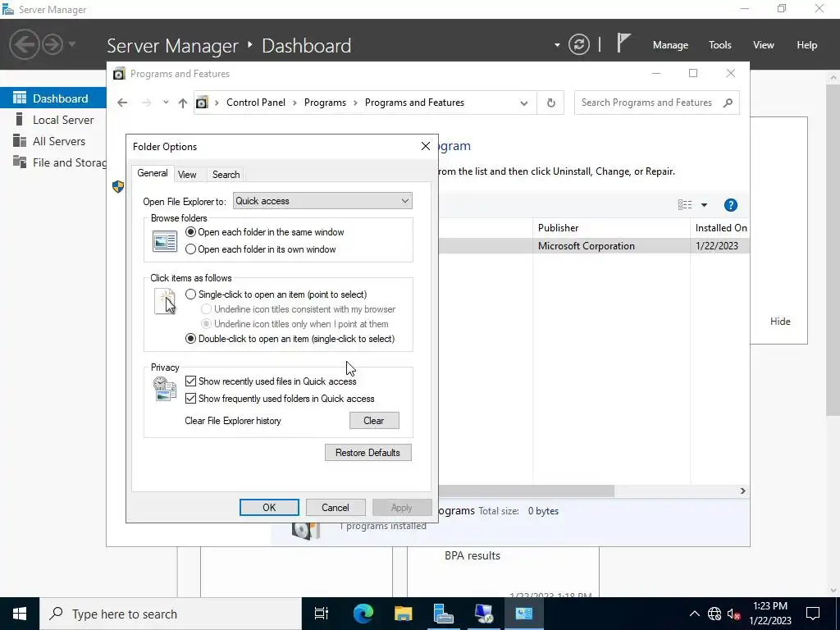Open the Tools menu in Server Manager
Viewport: 840px width, 630px height.
[720, 45]
